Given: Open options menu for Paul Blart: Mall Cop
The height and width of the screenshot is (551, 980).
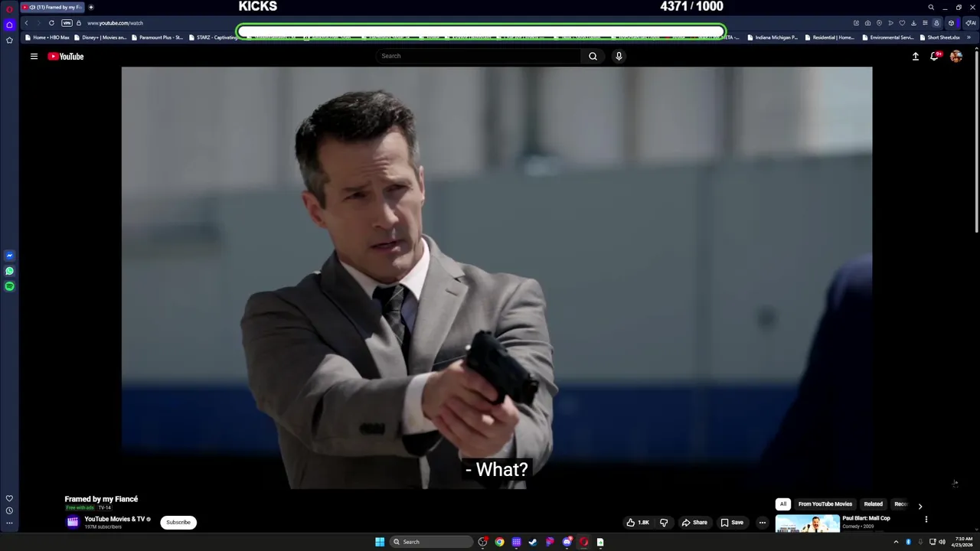Looking at the screenshot, I should (x=926, y=520).
